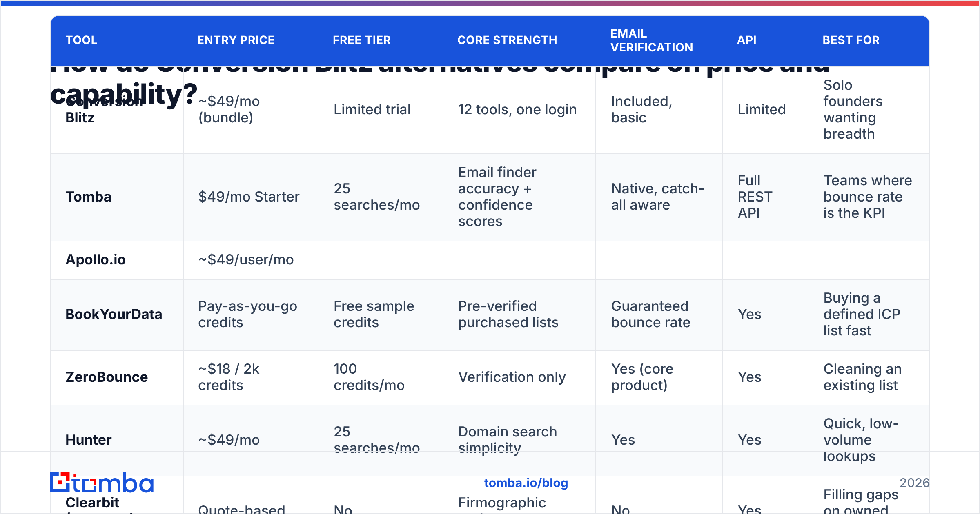Image resolution: width=980 pixels, height=514 pixels.
Task: Select the API column header
Action: [x=747, y=40]
